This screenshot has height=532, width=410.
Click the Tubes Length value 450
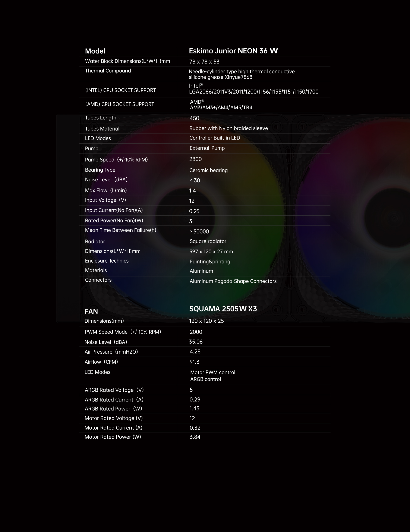point(194,118)
